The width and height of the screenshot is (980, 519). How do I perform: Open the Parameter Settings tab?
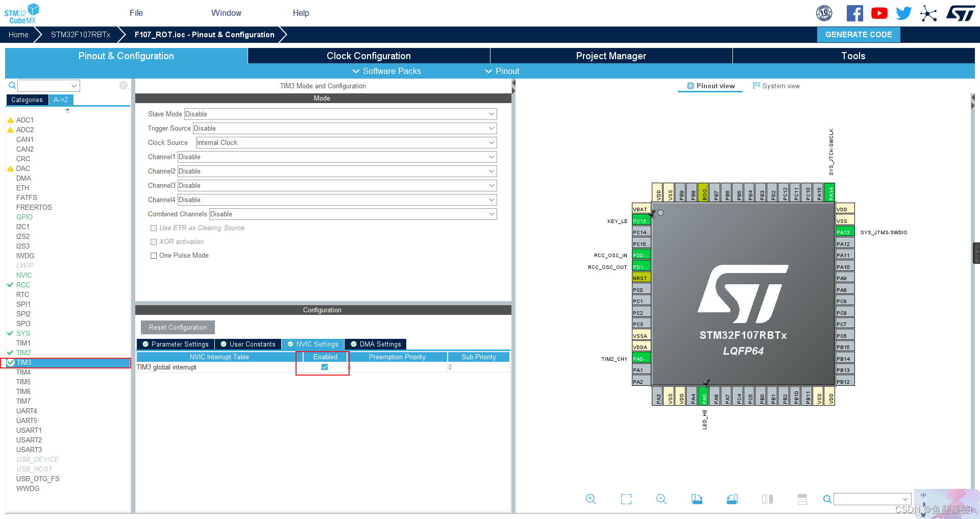click(x=176, y=344)
